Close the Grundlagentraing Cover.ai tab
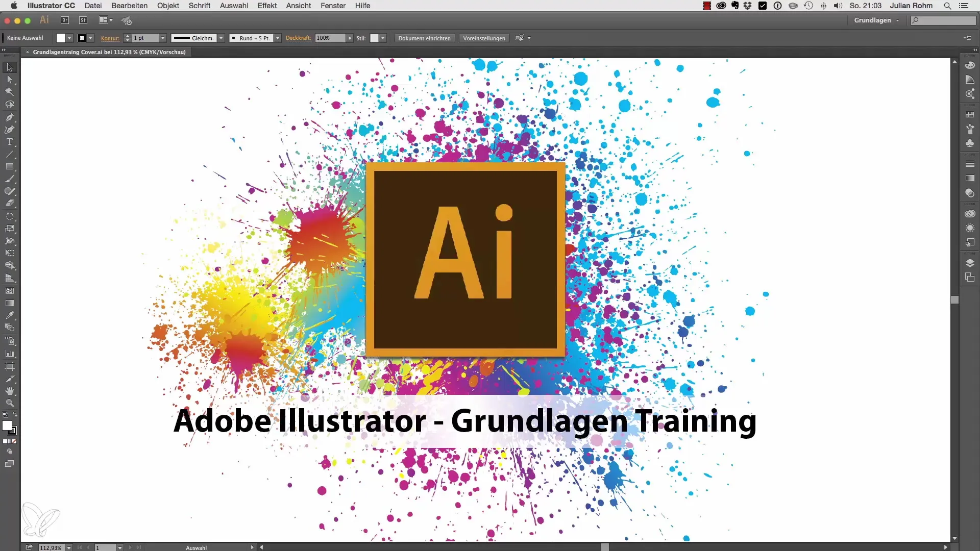Viewport: 980px width, 551px height. coord(28,52)
